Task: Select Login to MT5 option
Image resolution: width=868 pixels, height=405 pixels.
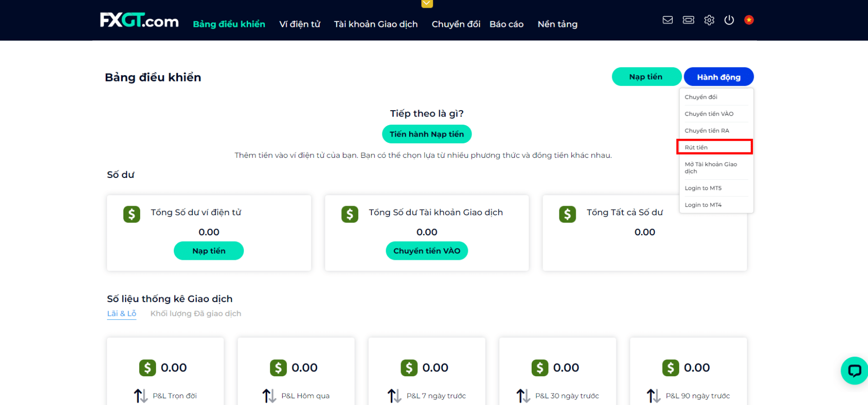Action: tap(703, 188)
